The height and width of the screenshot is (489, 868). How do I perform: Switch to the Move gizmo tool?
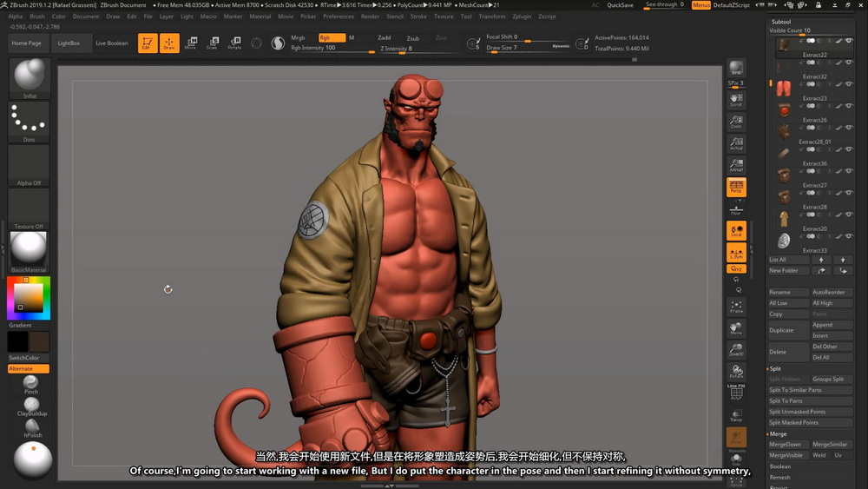pos(191,43)
